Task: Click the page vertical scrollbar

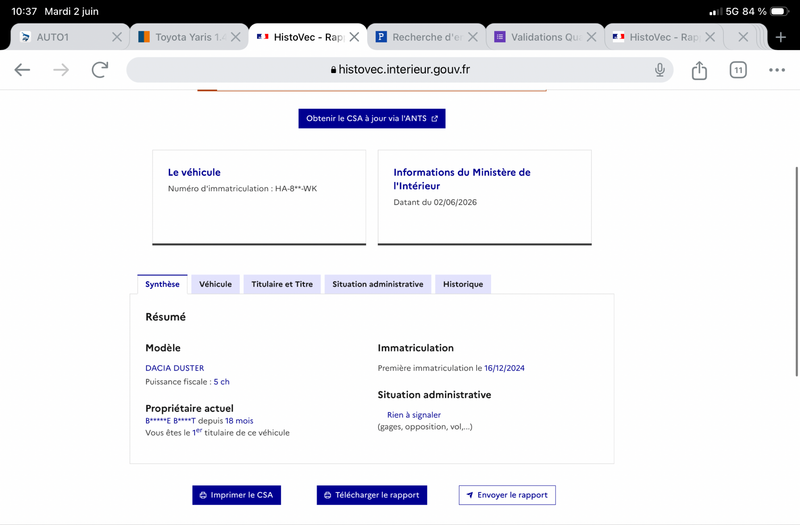Action: (x=796, y=271)
